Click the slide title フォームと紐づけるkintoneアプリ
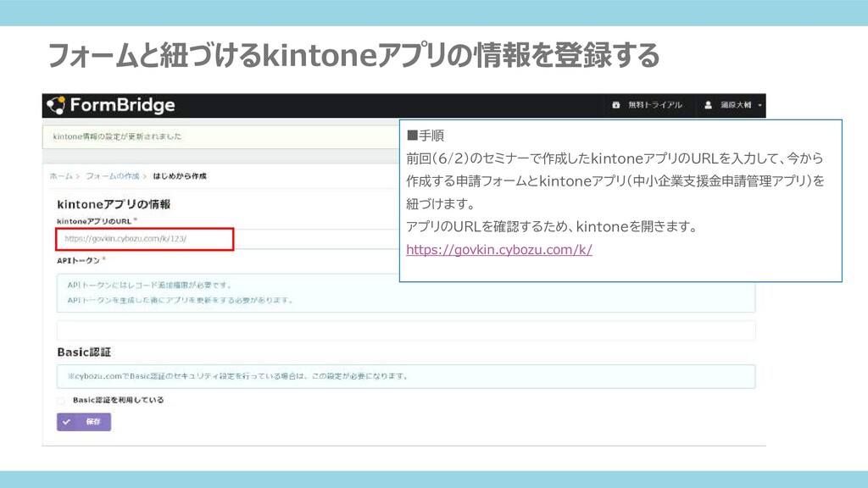The height and width of the screenshot is (488, 868). tap(353, 55)
